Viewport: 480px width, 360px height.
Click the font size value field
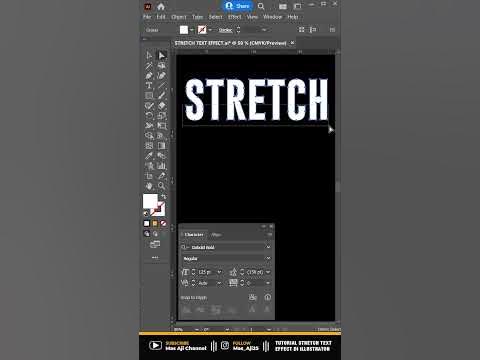pyautogui.click(x=206, y=272)
